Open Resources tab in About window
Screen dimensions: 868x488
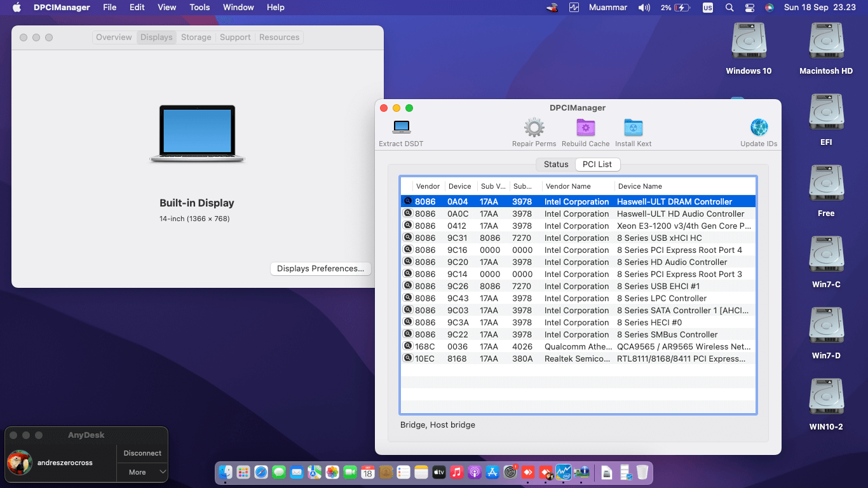click(x=279, y=37)
